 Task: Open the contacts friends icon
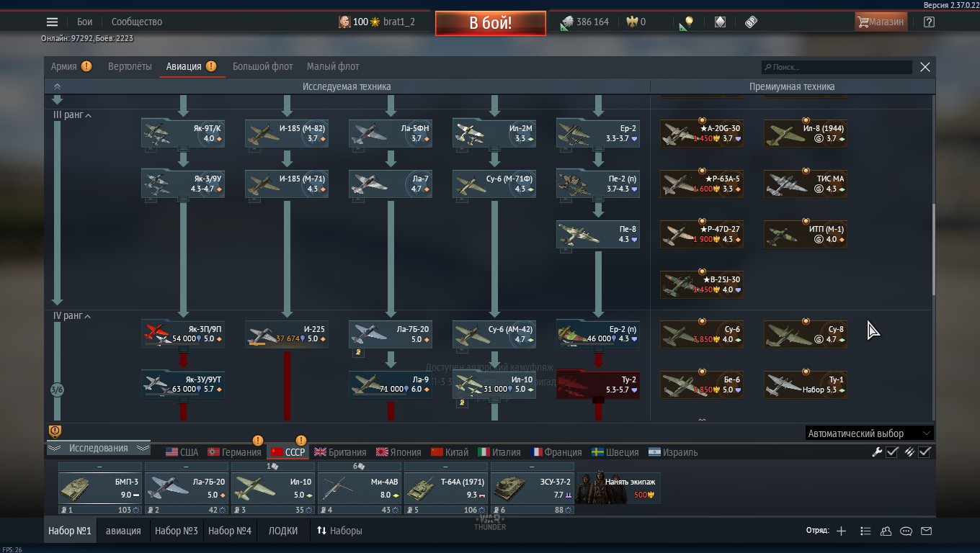(886, 531)
